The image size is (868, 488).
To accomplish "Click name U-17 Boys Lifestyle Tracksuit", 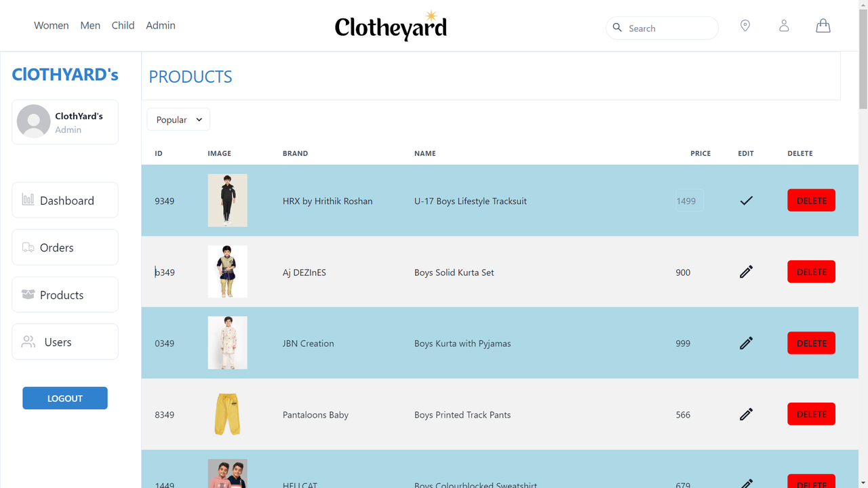I will [x=471, y=201].
